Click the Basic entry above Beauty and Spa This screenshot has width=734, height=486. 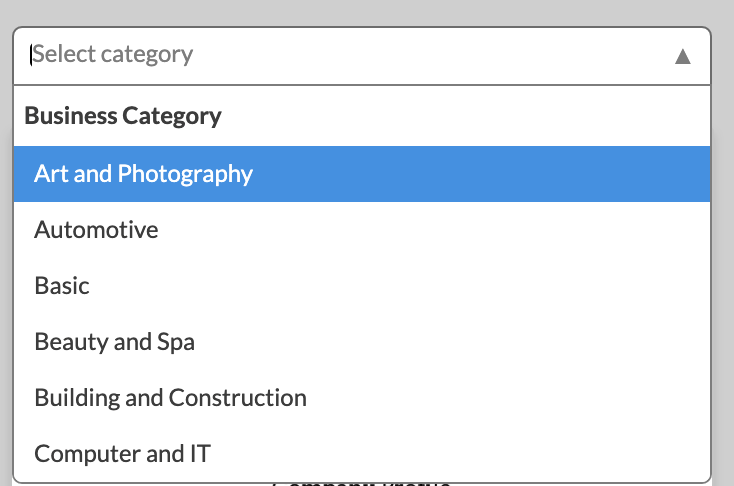pyautogui.click(x=62, y=286)
